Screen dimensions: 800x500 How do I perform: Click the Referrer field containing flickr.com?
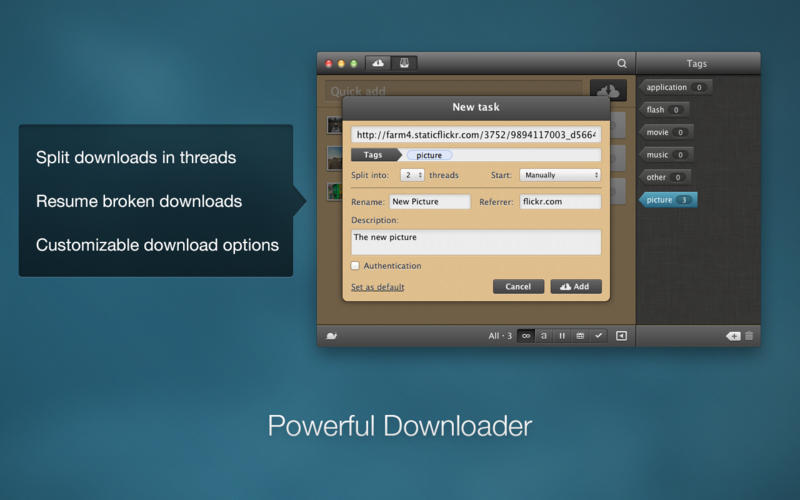(x=560, y=202)
